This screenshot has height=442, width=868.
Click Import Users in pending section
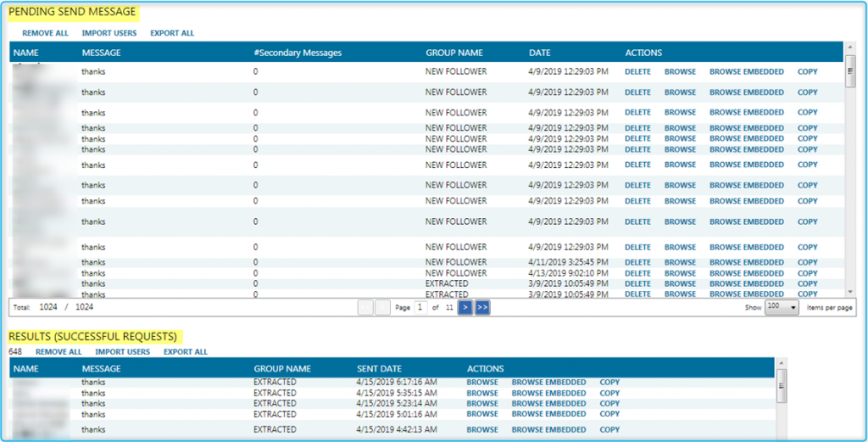pyautogui.click(x=109, y=33)
